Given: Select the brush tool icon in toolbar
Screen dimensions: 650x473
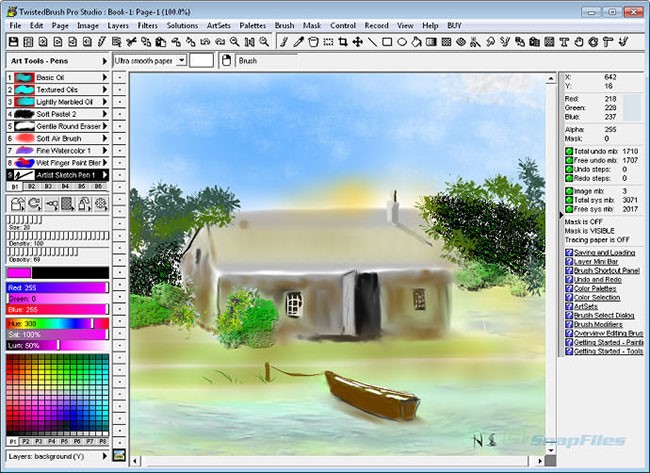Looking at the screenshot, I should 284,42.
